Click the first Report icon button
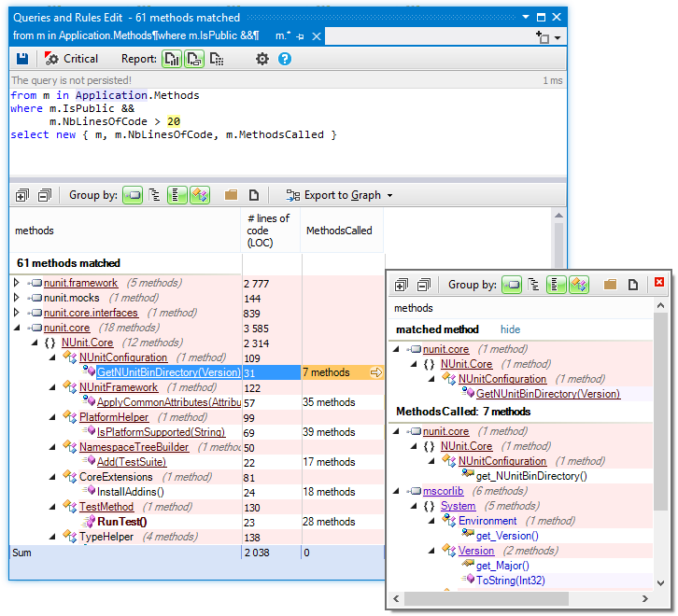The height and width of the screenshot is (616, 678). click(x=172, y=59)
